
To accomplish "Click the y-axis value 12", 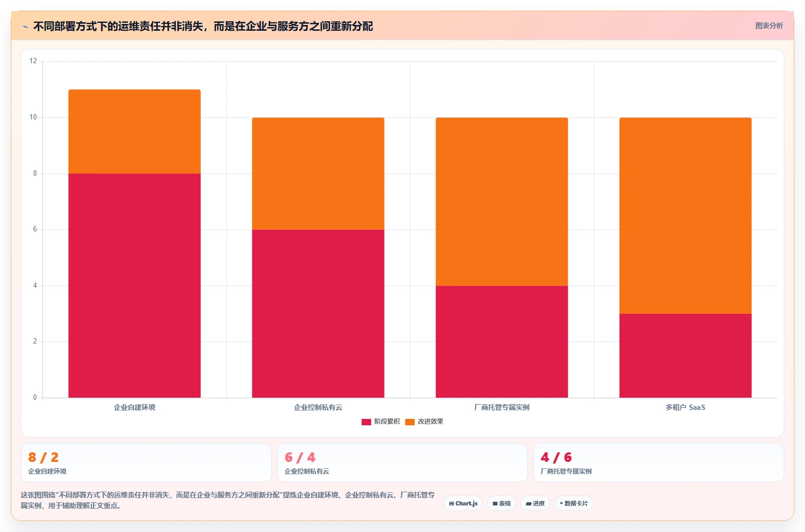I will click(33, 61).
